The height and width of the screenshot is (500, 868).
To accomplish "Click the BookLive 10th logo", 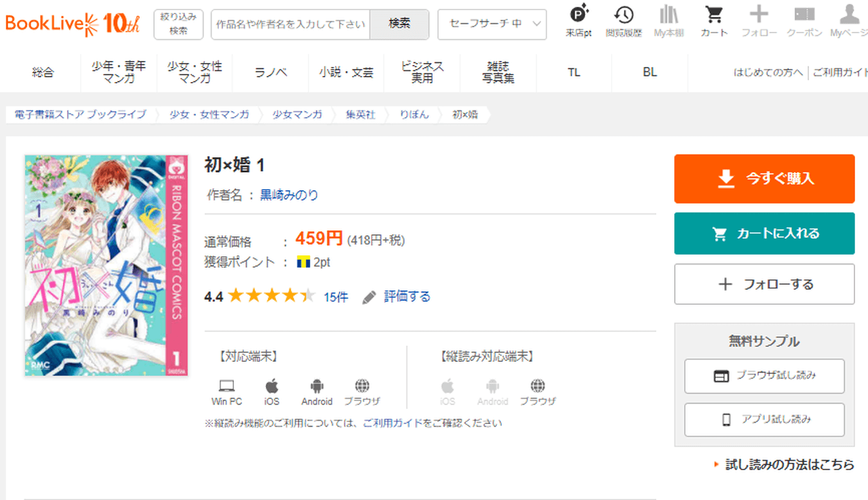I will 72,23.
